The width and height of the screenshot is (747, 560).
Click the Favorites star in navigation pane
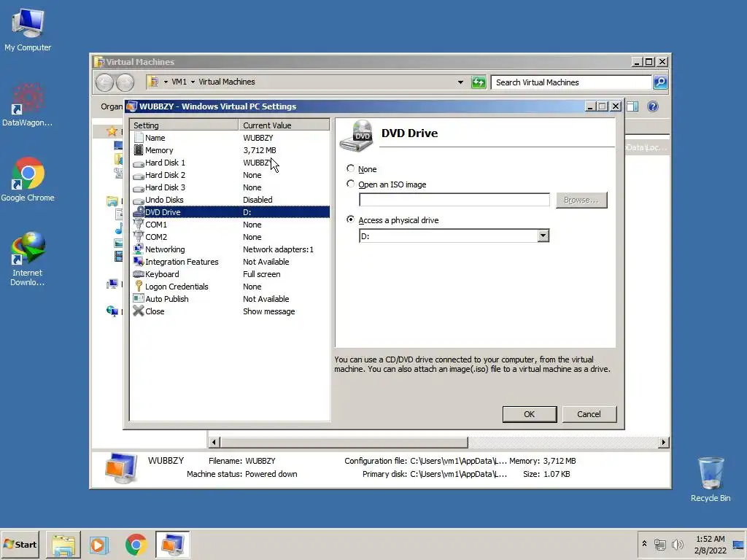tap(112, 131)
